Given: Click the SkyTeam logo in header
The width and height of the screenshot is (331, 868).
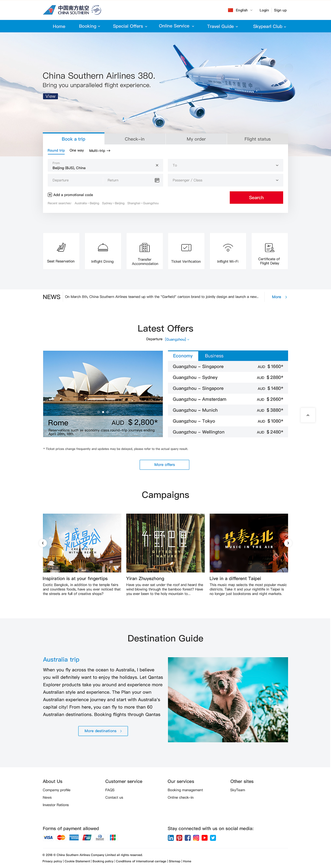Looking at the screenshot, I should [96, 10].
